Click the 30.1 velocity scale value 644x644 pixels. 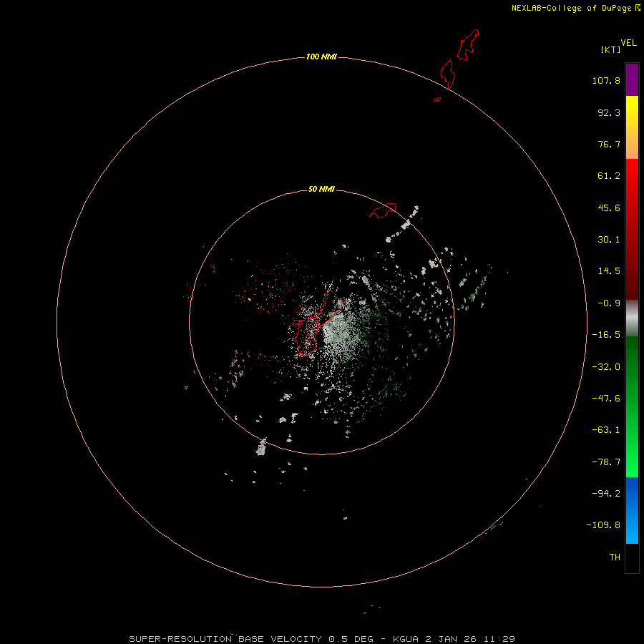pos(609,240)
